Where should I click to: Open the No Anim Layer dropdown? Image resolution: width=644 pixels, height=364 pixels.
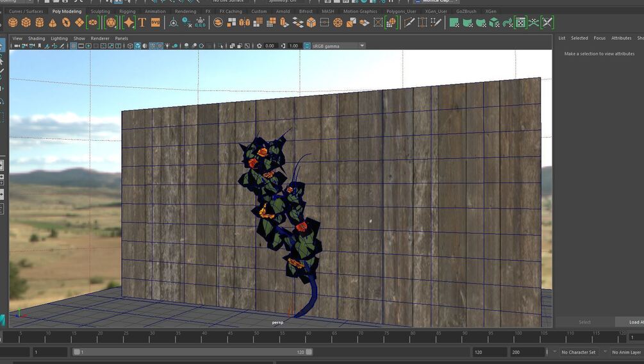pyautogui.click(x=626, y=352)
